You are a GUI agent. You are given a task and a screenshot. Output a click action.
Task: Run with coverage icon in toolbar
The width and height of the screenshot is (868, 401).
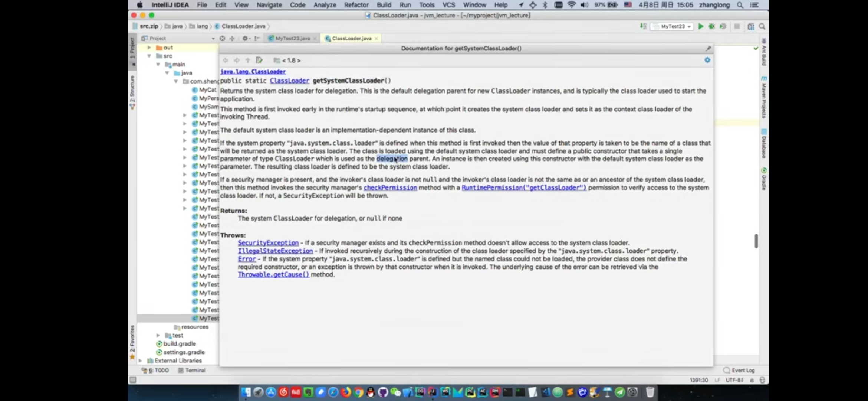pos(723,26)
